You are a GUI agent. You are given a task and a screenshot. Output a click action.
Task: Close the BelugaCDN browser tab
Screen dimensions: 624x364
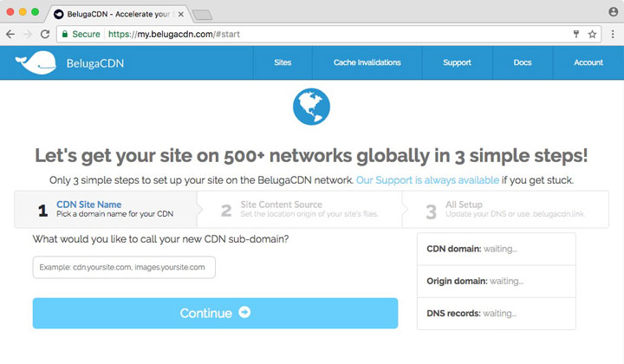(x=180, y=15)
